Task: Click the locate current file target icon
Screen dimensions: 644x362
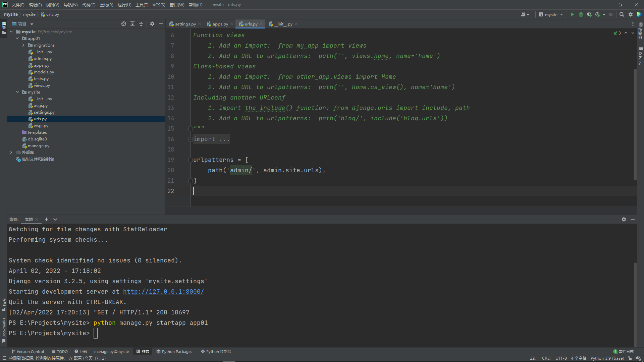Action: pyautogui.click(x=124, y=24)
